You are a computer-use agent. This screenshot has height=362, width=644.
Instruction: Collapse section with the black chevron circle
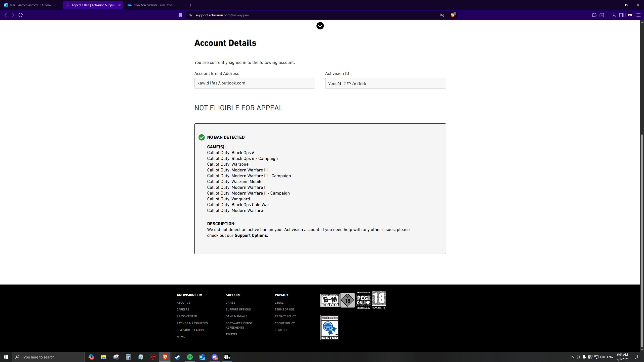(x=320, y=26)
